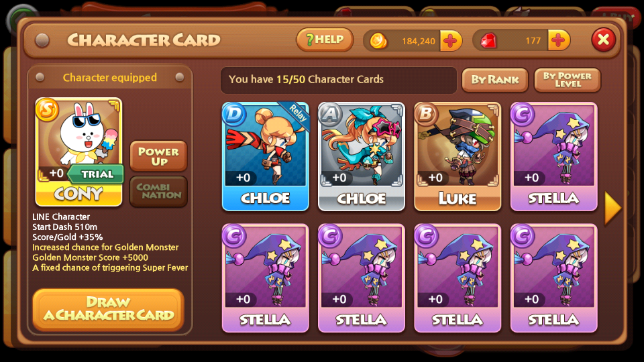Select the B-rank Luke card
The image size is (644, 362).
[x=458, y=156]
